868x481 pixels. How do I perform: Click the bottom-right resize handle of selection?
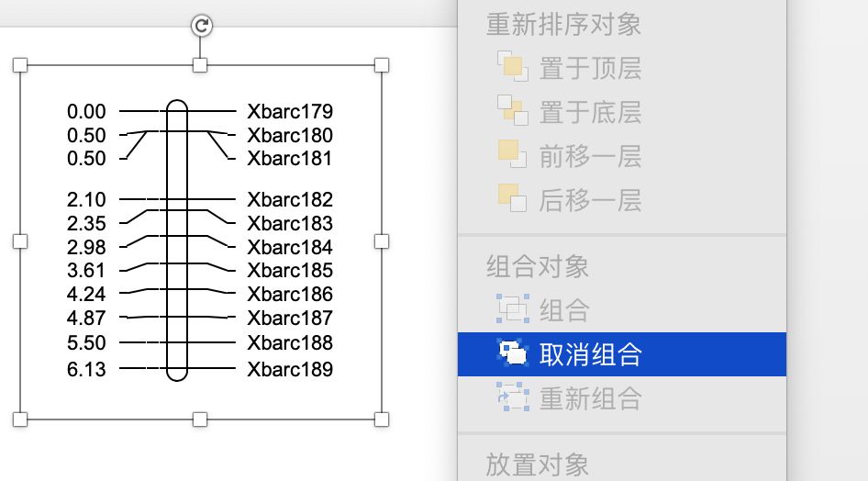coord(382,419)
